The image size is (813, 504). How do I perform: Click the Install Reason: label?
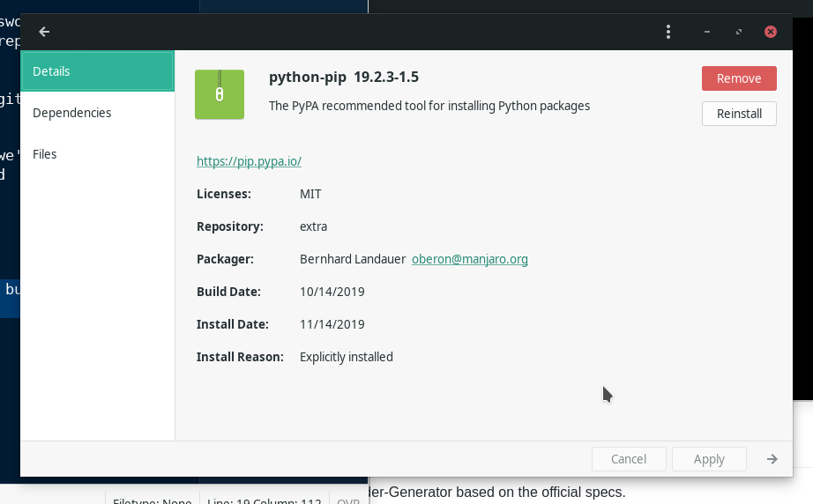point(240,357)
